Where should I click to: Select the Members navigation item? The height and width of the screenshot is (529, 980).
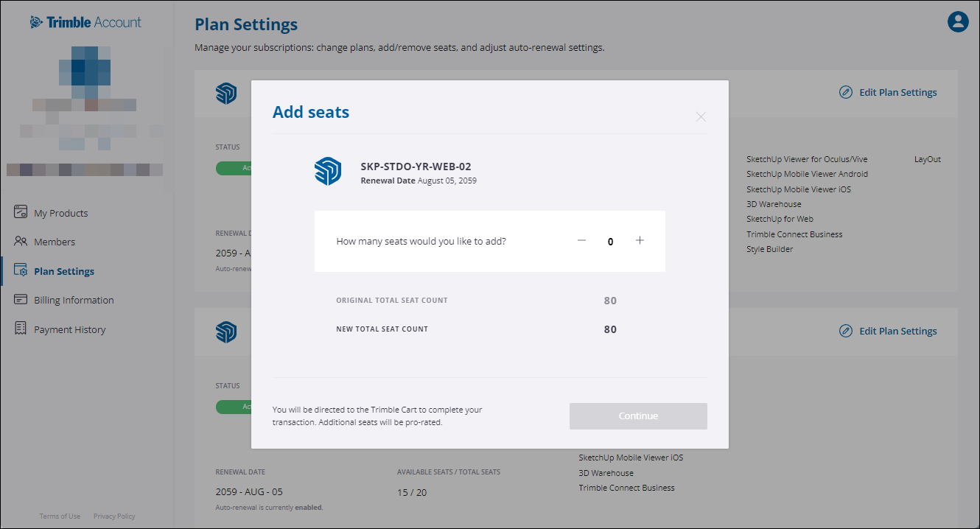pyautogui.click(x=55, y=242)
